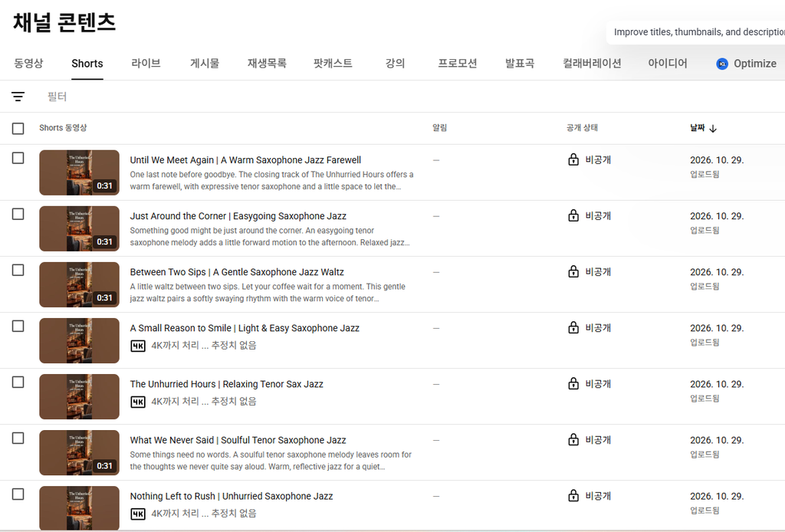Open A Small Reason to Smile title
Viewport: 785px width, 532px height.
pyautogui.click(x=245, y=328)
